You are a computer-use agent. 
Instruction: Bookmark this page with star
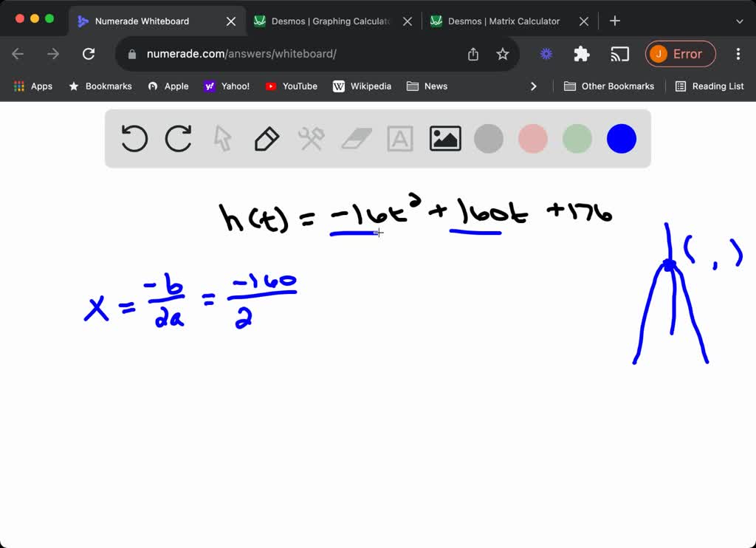[x=502, y=54]
